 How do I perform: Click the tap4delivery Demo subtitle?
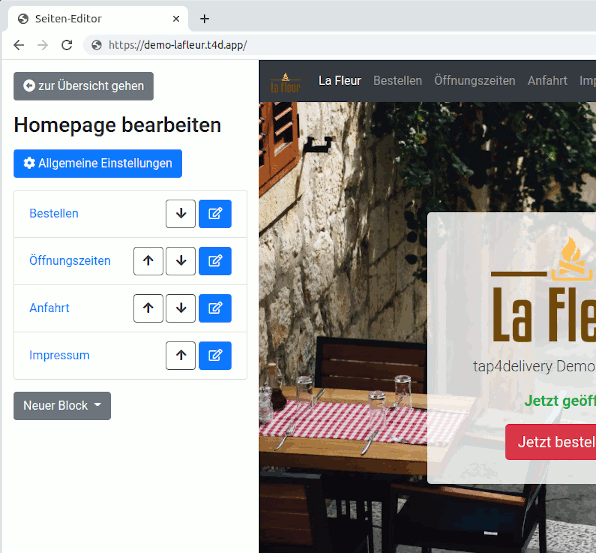534,366
